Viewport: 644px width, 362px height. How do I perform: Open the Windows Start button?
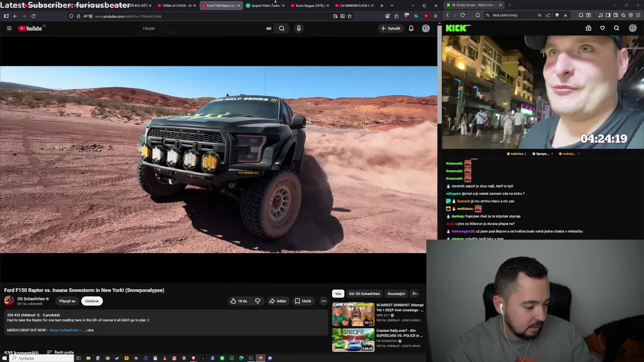pyautogui.click(x=4, y=358)
